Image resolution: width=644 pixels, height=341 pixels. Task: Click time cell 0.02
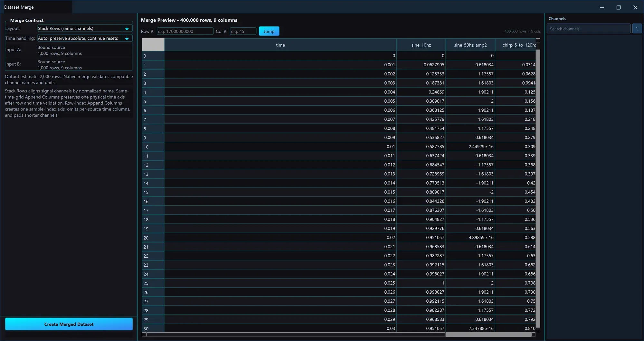click(280, 238)
